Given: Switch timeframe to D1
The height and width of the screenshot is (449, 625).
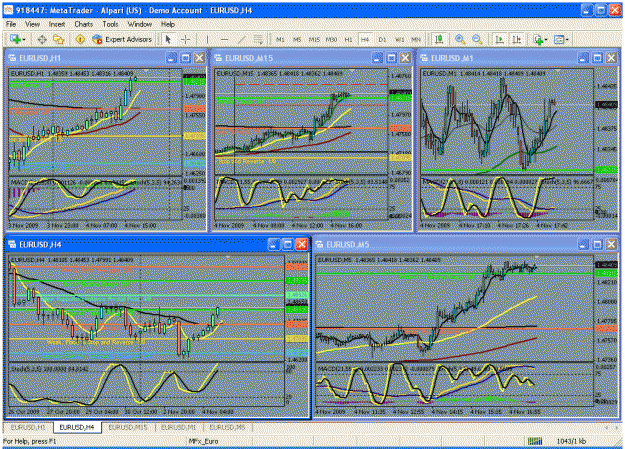Looking at the screenshot, I should tap(382, 39).
